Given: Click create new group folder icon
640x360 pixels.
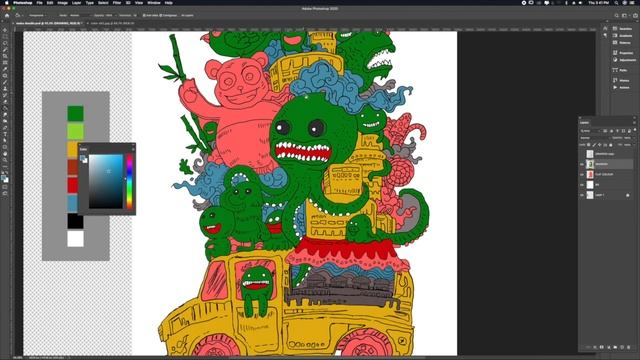Looking at the screenshot, I should tap(615, 347).
